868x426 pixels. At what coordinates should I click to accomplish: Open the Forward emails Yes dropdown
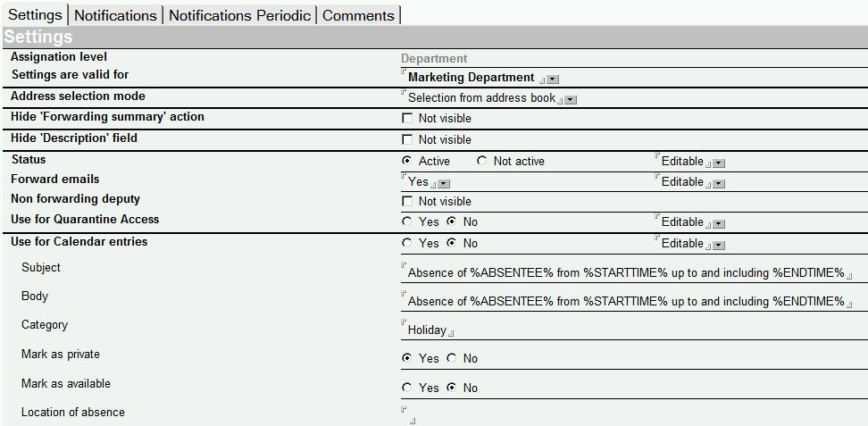click(x=444, y=184)
